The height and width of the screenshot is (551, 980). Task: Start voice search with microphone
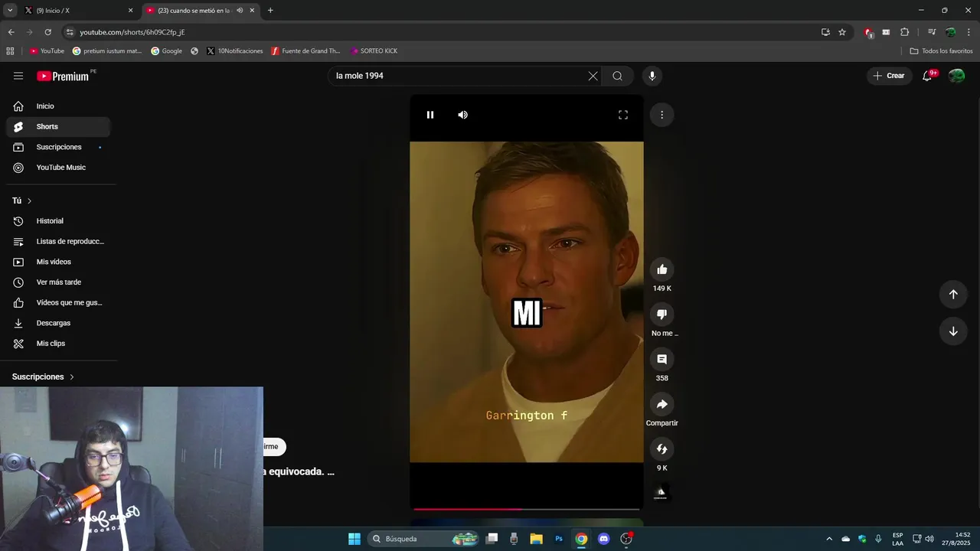[652, 76]
